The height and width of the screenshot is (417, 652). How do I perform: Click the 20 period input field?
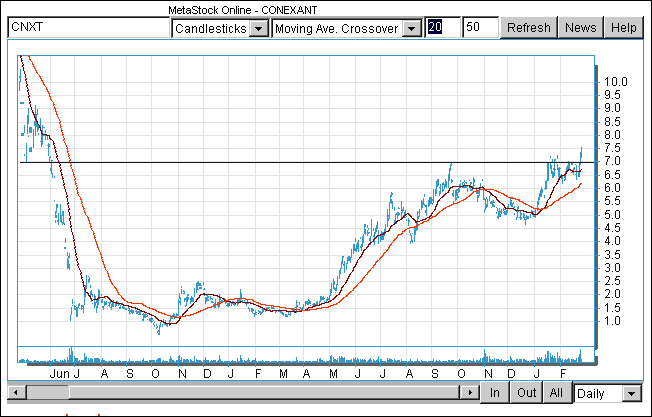[442, 27]
